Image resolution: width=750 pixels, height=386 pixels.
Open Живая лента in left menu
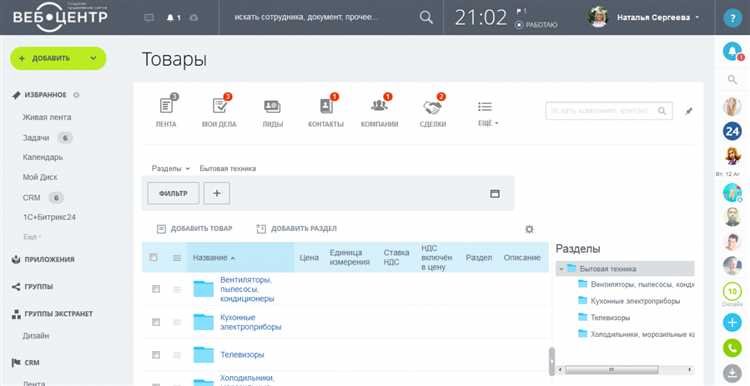(47, 117)
